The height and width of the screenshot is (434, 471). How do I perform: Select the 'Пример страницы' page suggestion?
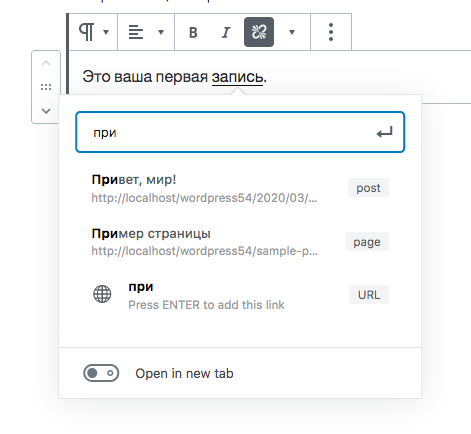[240, 242]
